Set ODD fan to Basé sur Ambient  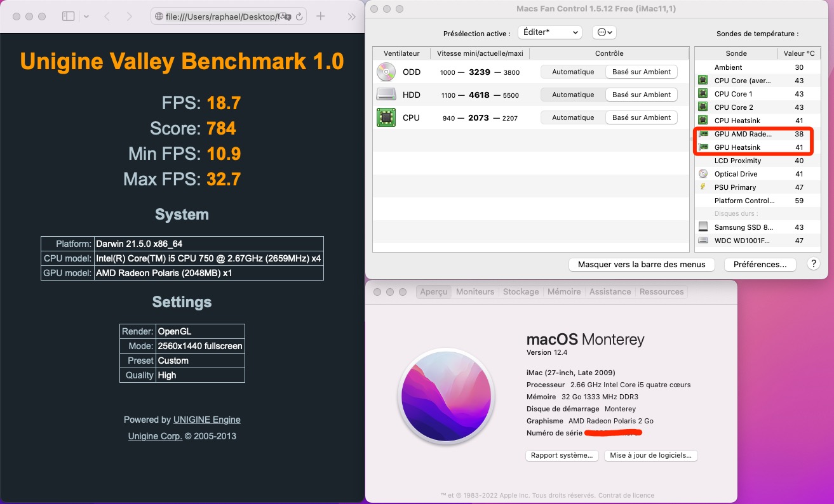coord(642,72)
